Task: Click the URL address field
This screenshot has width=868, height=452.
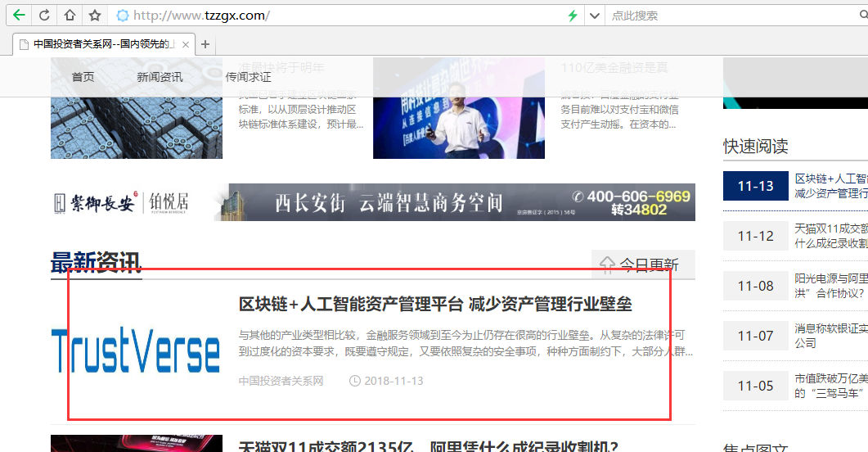Action: tap(346, 16)
